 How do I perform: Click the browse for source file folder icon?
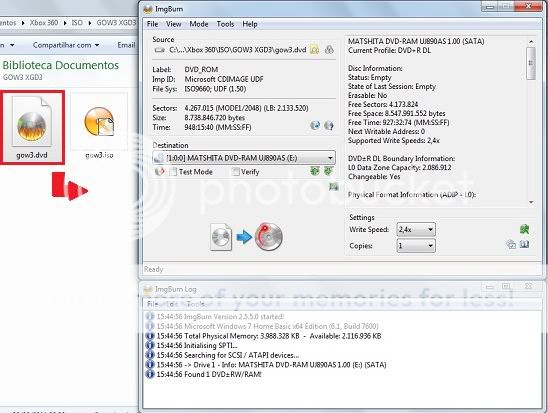click(x=315, y=50)
